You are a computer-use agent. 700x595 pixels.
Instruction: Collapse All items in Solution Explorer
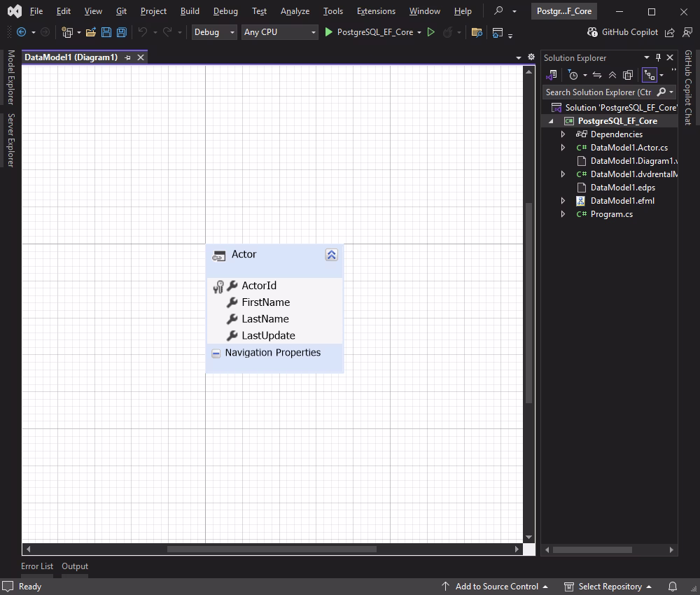point(612,75)
